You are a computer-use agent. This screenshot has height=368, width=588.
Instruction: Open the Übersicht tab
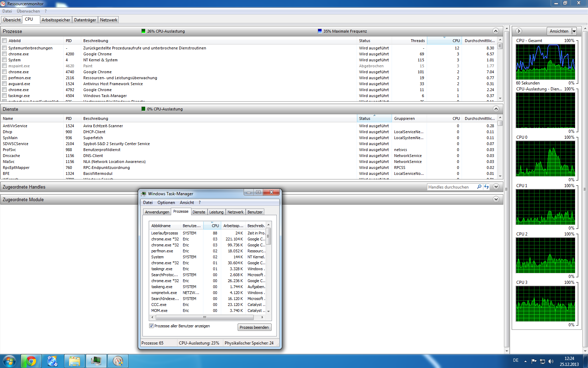click(12, 20)
